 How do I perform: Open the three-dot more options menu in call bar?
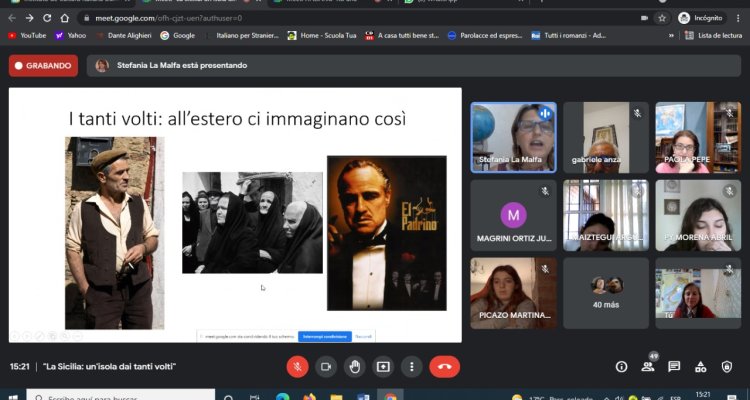(411, 367)
